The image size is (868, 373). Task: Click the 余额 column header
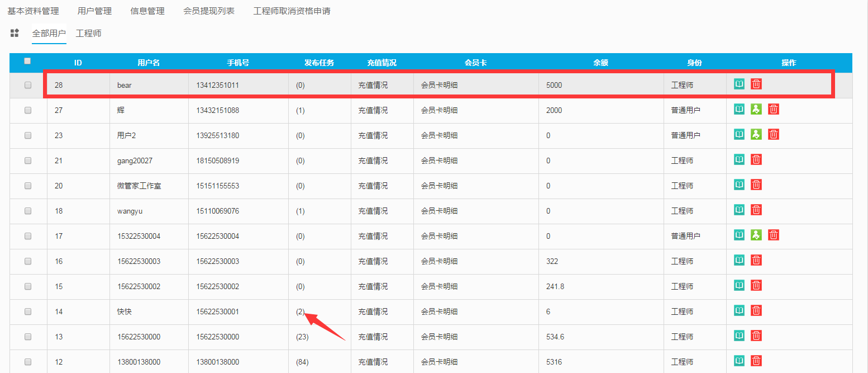coord(600,63)
